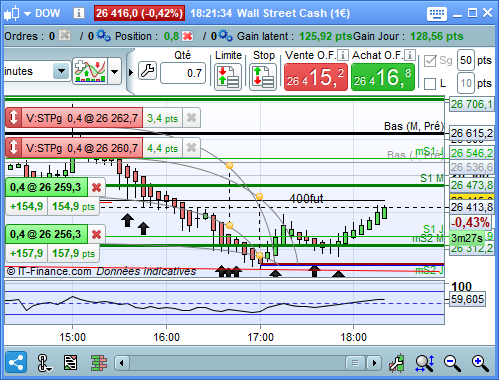Expand the dropdown arrow beside the indicators icon
499x380 pixels.
pos(114,71)
